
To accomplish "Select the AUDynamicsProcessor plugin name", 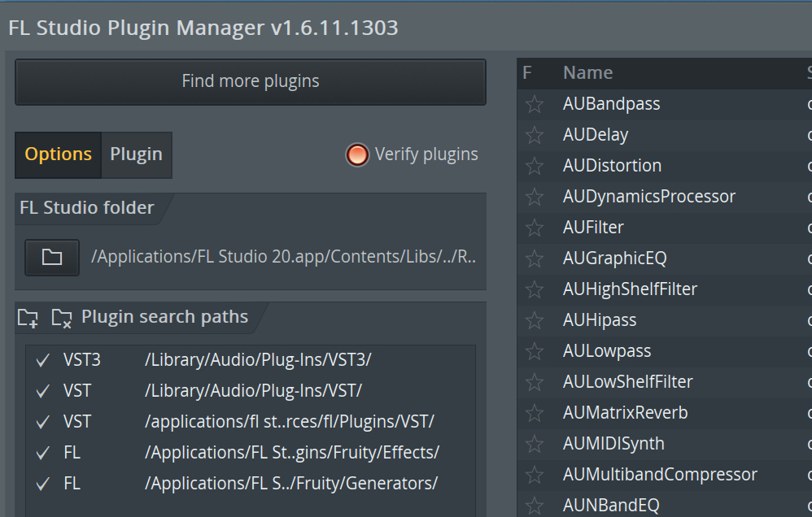I will click(649, 197).
